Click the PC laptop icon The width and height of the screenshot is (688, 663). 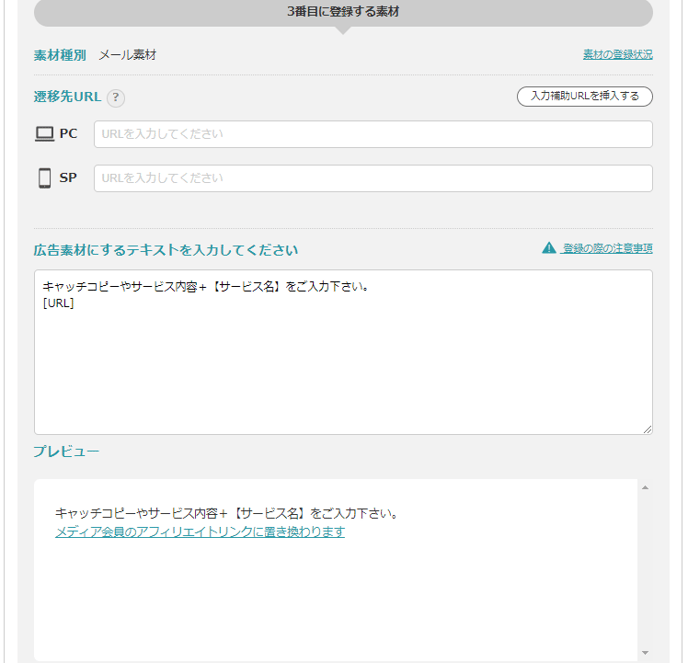(44, 134)
